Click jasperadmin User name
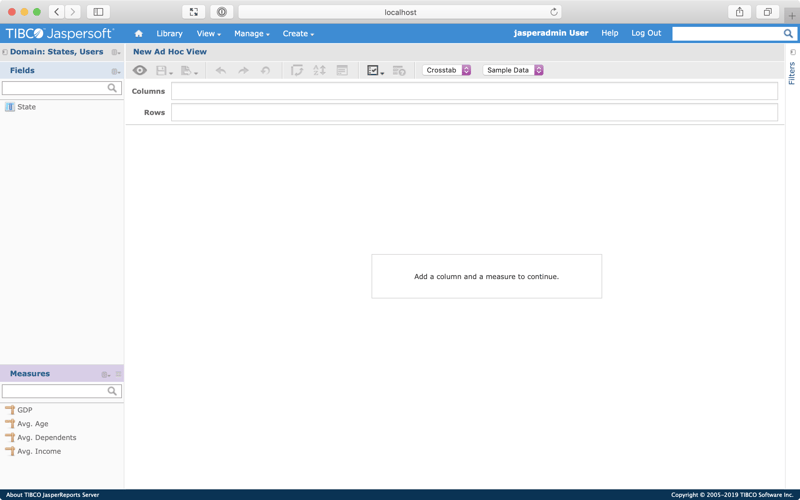 point(551,33)
